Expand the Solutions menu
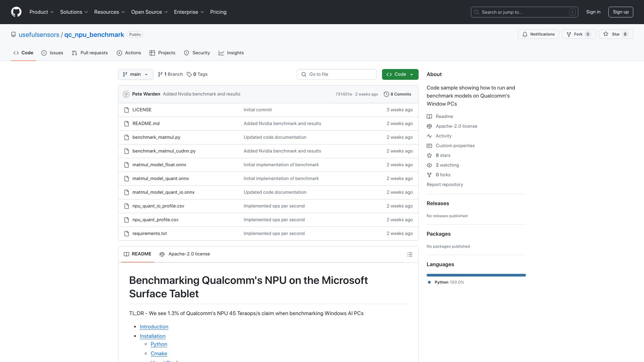This screenshot has height=362, width=644. (x=74, y=12)
